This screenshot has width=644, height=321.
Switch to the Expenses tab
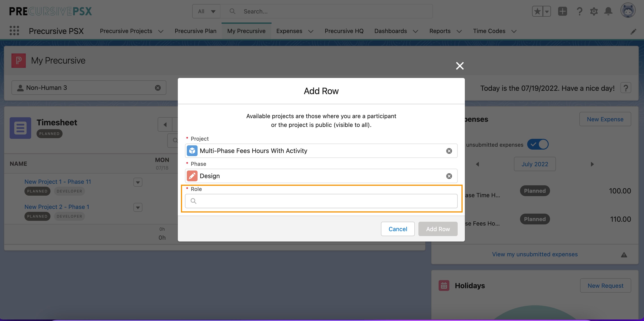tap(289, 31)
